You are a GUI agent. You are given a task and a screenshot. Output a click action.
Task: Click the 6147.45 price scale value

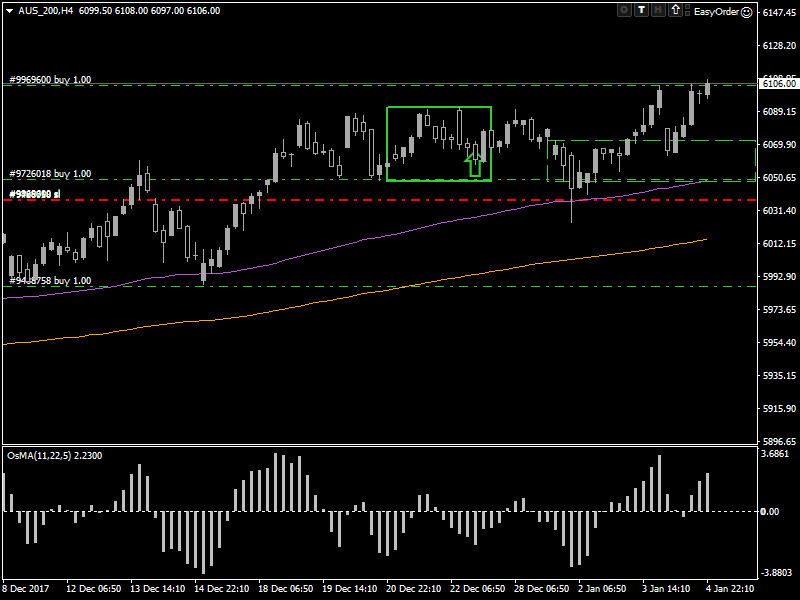(779, 13)
